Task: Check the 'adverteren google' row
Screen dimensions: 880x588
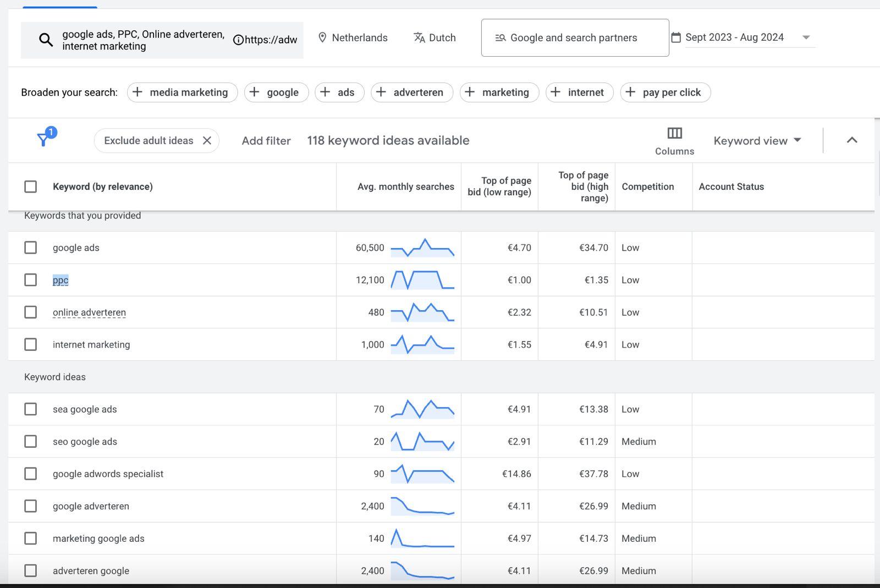Action: (31, 571)
